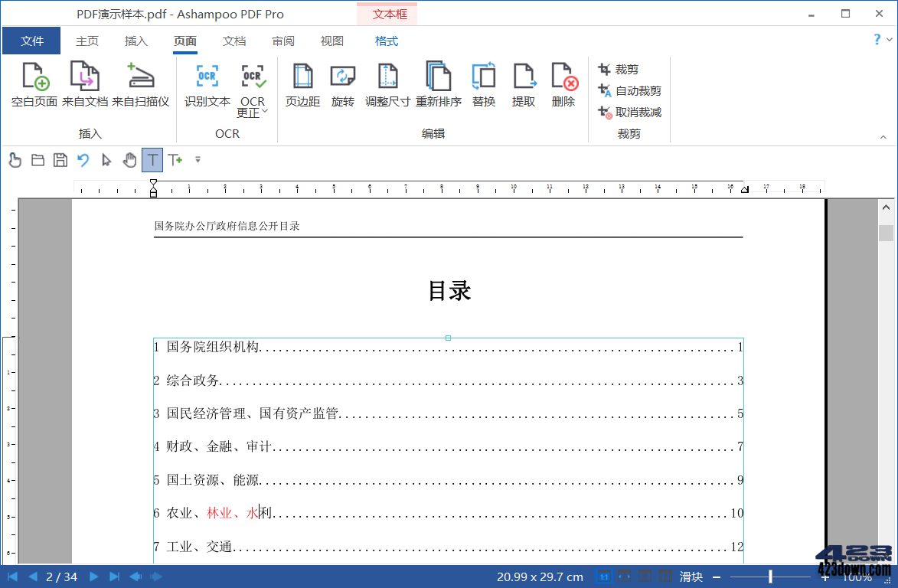Click the undo arrow in quick toolbar
This screenshot has height=588, width=898.
click(x=83, y=160)
